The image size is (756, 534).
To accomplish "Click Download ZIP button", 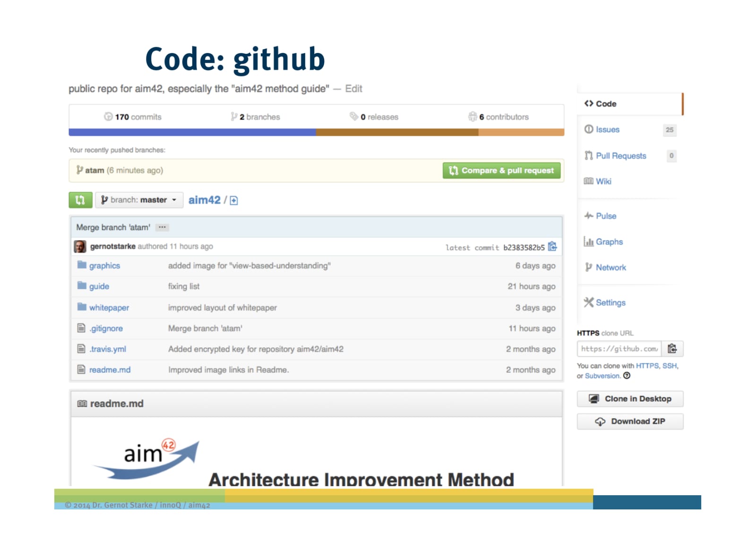I will pos(630,422).
